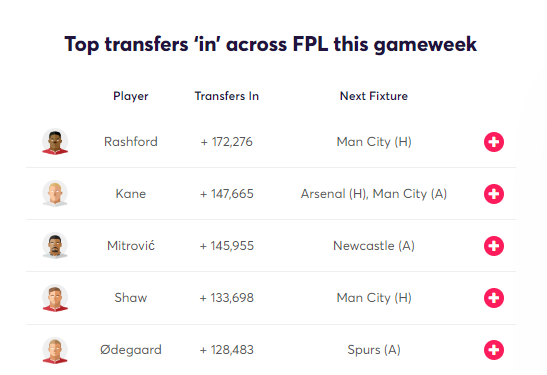The image size is (547, 375).
Task: Click Mitrović's player portrait
Action: pyautogui.click(x=55, y=246)
